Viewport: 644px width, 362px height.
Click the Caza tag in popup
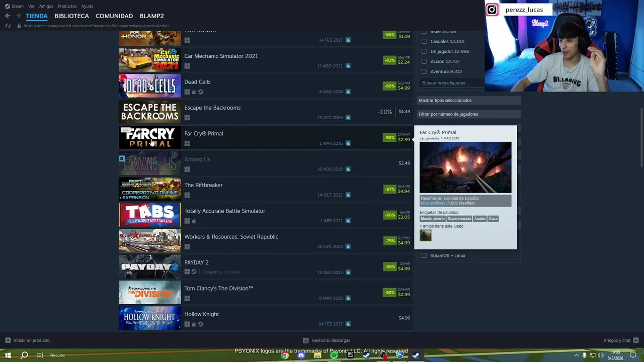coord(493,219)
